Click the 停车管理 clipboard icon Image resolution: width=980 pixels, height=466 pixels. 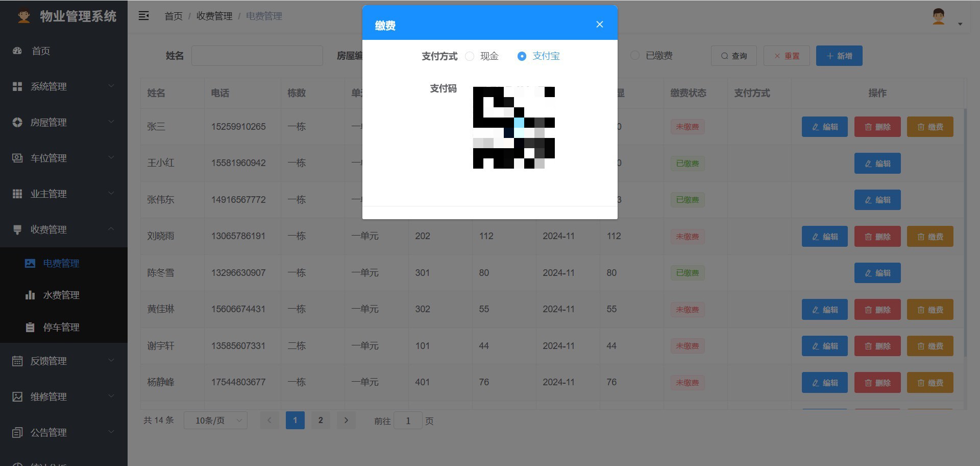coord(30,327)
